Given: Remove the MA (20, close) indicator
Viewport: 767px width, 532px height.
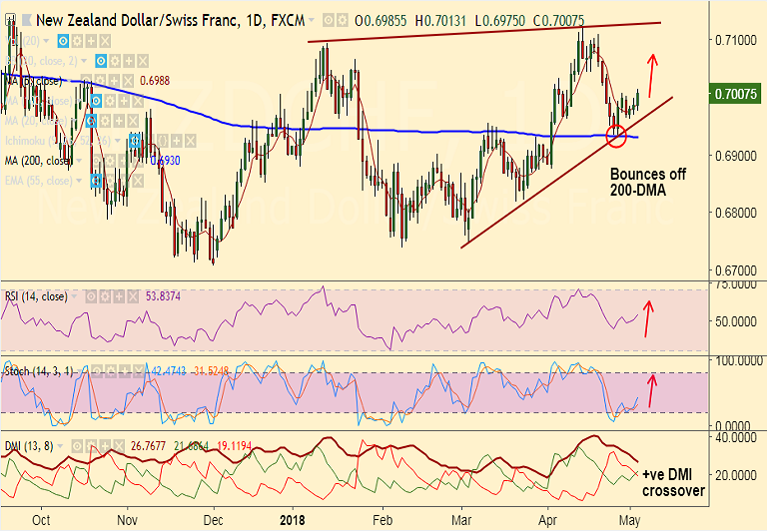Looking at the screenshot, I should 133,121.
